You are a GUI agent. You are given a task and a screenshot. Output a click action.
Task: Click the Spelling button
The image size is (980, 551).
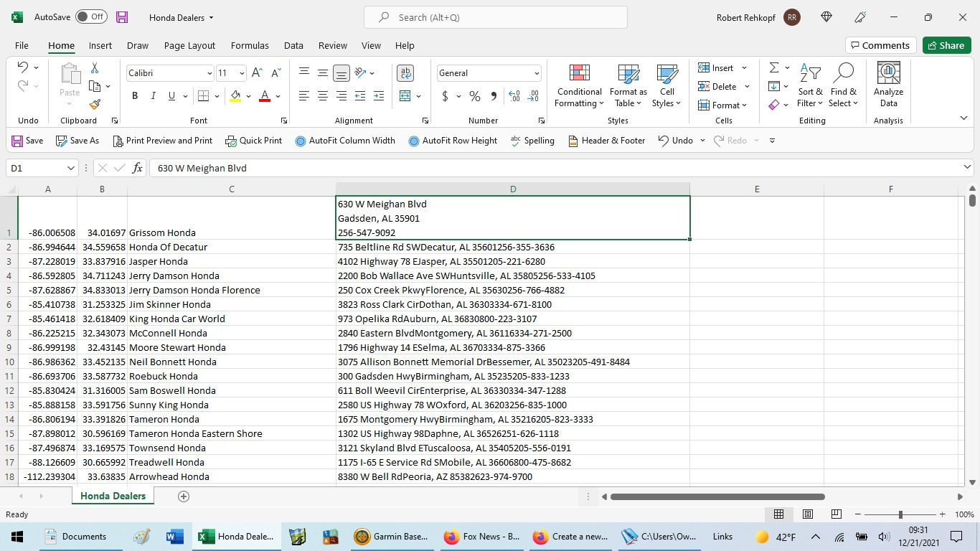click(532, 141)
